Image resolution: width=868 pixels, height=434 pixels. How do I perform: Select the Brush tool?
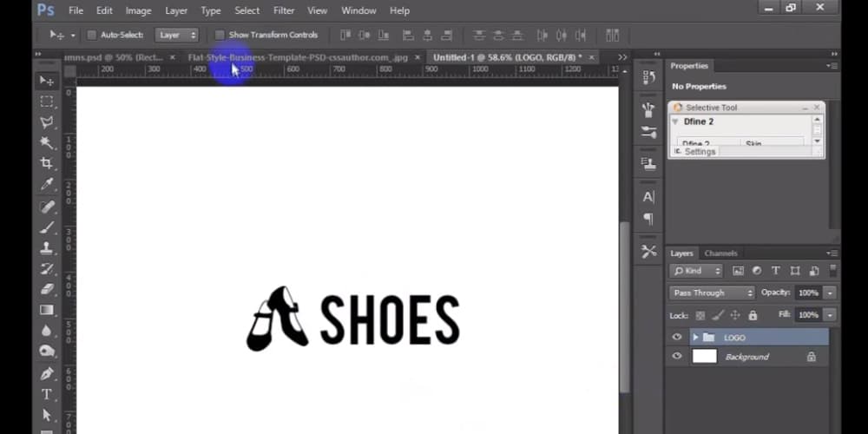pos(47,227)
